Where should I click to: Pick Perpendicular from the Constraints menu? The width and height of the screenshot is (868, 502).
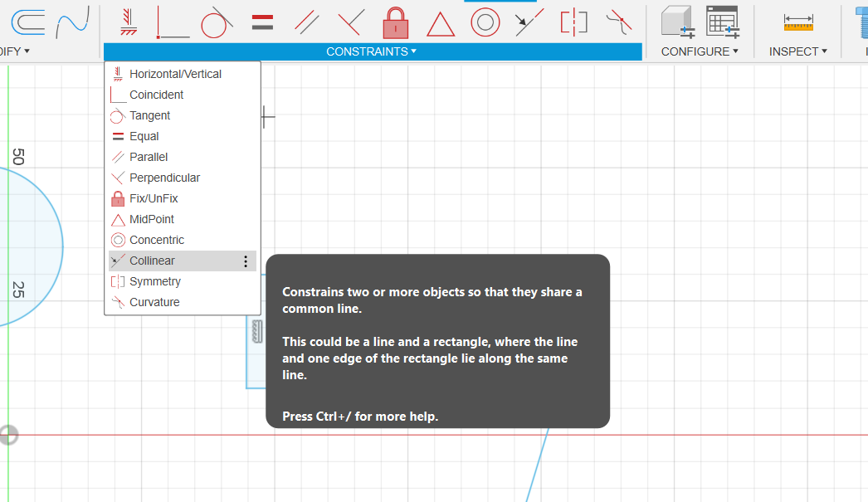point(182,178)
